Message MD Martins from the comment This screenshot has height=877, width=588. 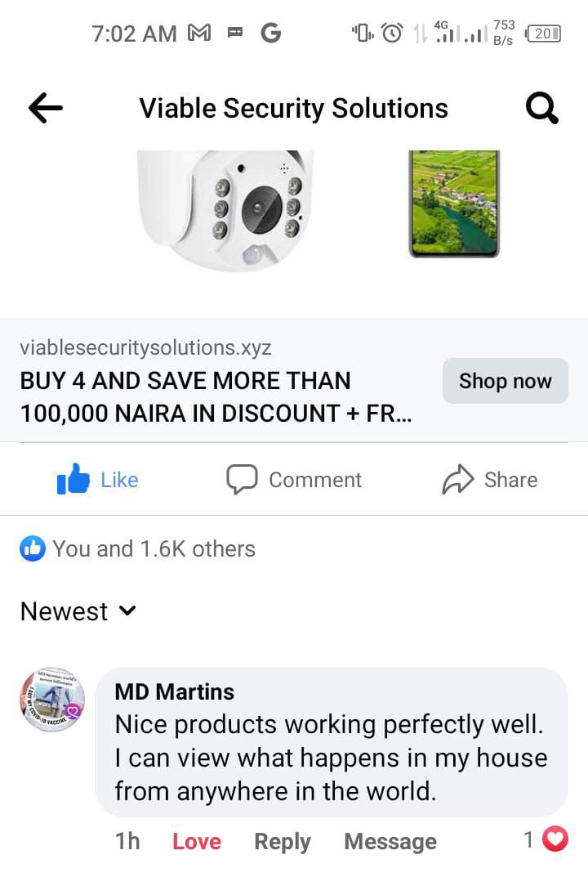390,841
